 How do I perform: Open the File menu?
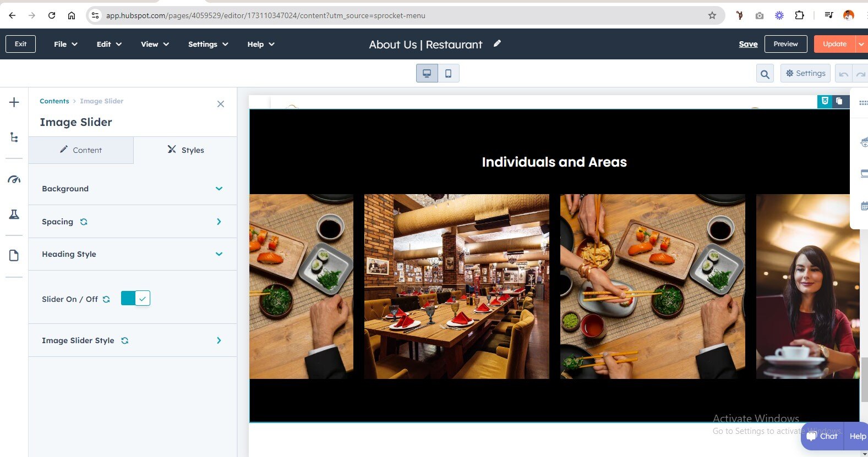coord(65,44)
